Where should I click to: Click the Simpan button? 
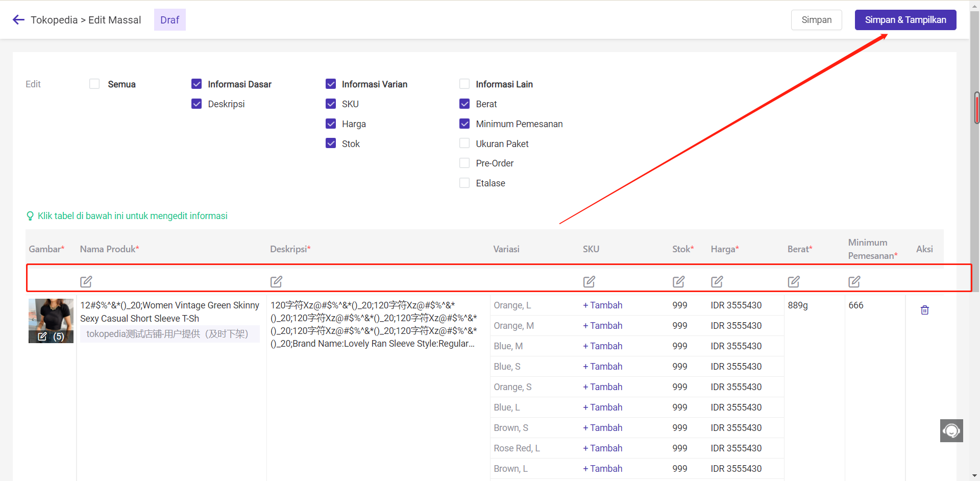click(816, 20)
